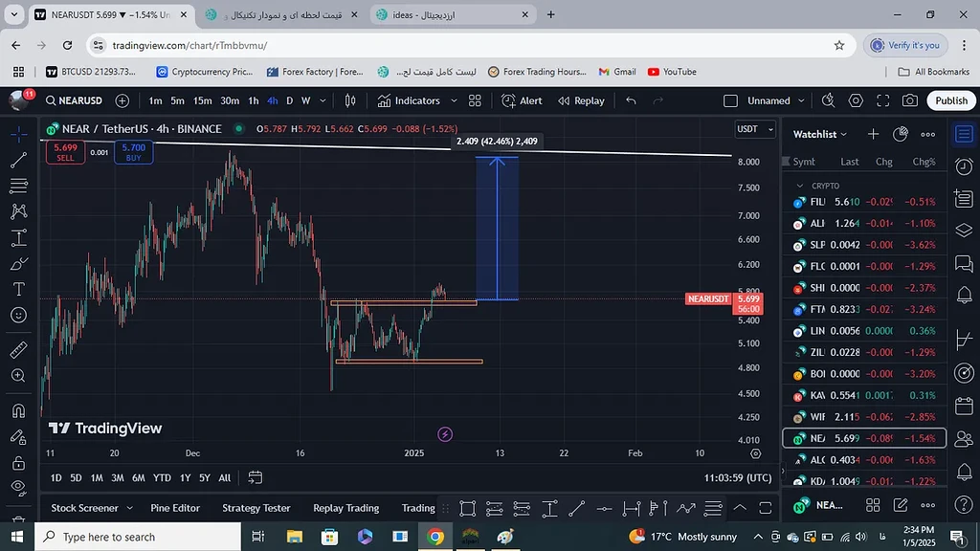
Task: Open the Unnamed layout dropdown
Action: tap(775, 100)
